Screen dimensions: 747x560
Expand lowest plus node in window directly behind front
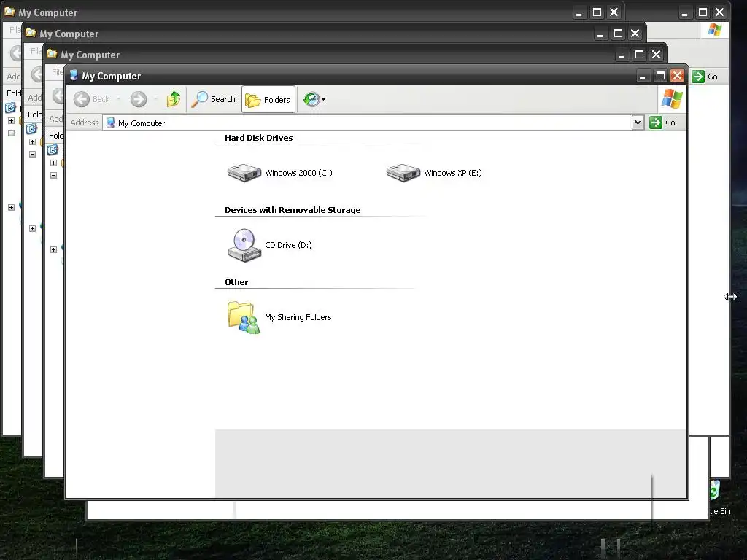(53, 249)
